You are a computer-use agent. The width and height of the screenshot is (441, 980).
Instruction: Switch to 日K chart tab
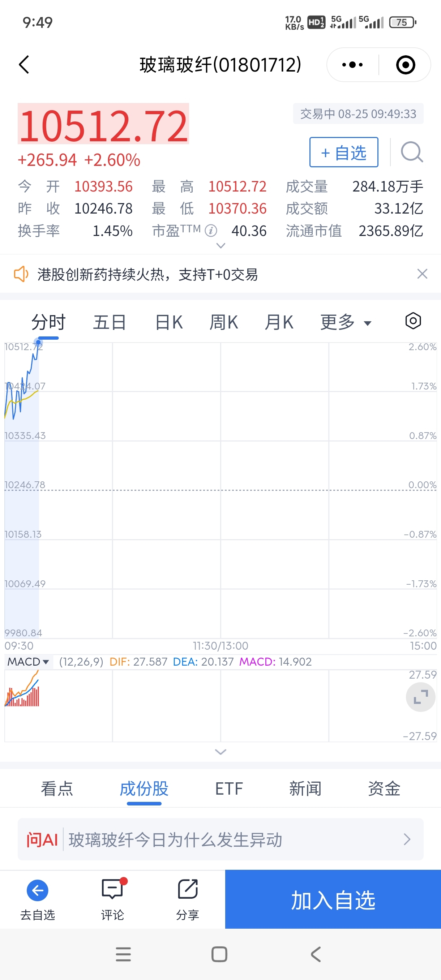click(x=169, y=322)
